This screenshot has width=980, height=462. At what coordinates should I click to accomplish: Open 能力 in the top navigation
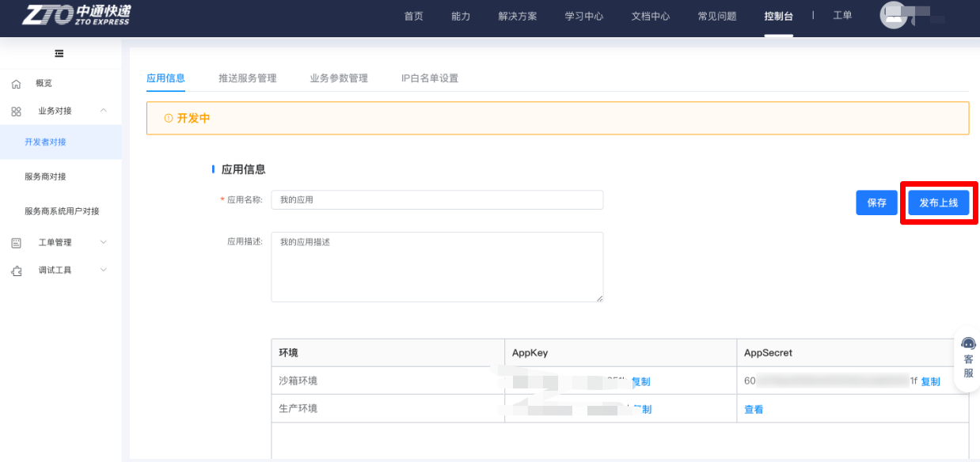point(461,16)
